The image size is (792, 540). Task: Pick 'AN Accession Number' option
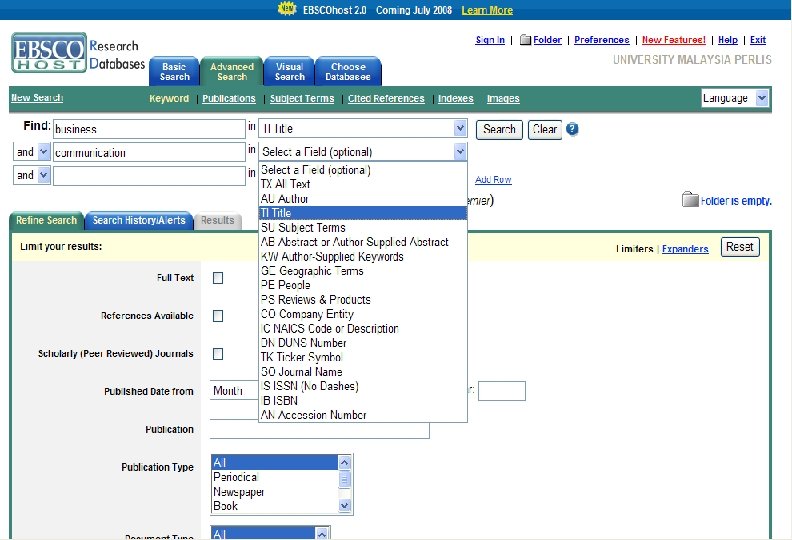click(362, 415)
